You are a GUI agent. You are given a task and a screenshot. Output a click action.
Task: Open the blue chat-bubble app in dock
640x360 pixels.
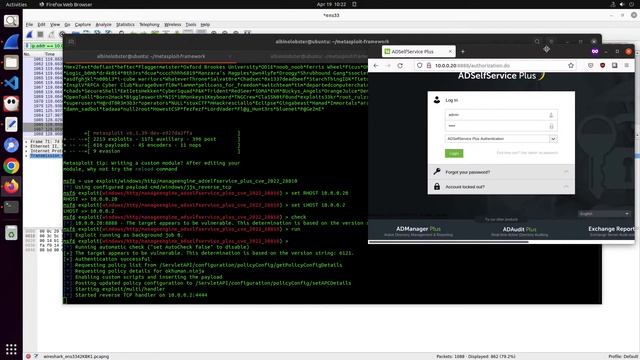tap(11, 145)
